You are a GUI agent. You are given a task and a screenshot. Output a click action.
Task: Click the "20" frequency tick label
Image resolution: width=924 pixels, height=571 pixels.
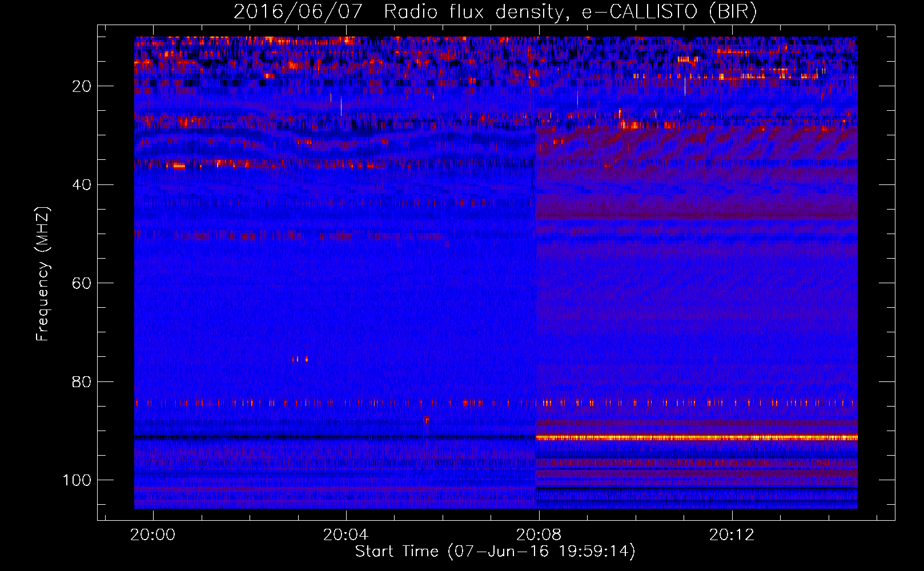82,86
